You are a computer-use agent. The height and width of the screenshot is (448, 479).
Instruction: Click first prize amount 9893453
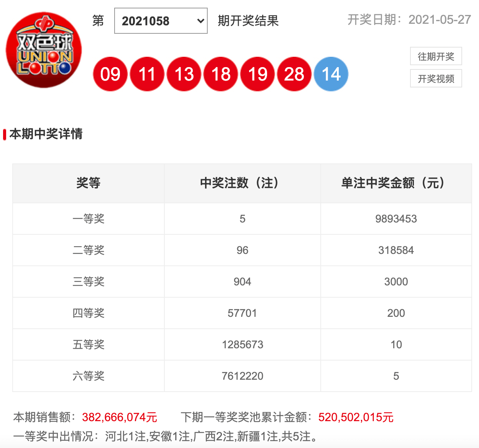pos(396,219)
